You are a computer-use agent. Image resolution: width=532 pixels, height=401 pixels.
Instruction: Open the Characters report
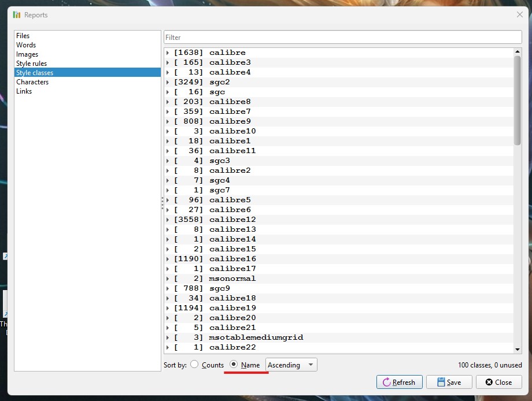click(x=87, y=81)
